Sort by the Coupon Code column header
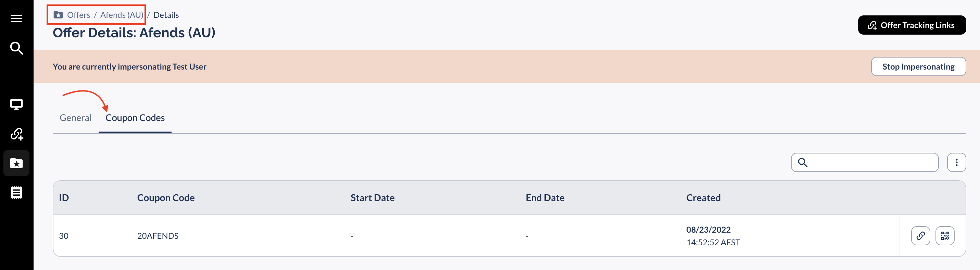Image resolution: width=980 pixels, height=270 pixels. pyautogui.click(x=166, y=198)
